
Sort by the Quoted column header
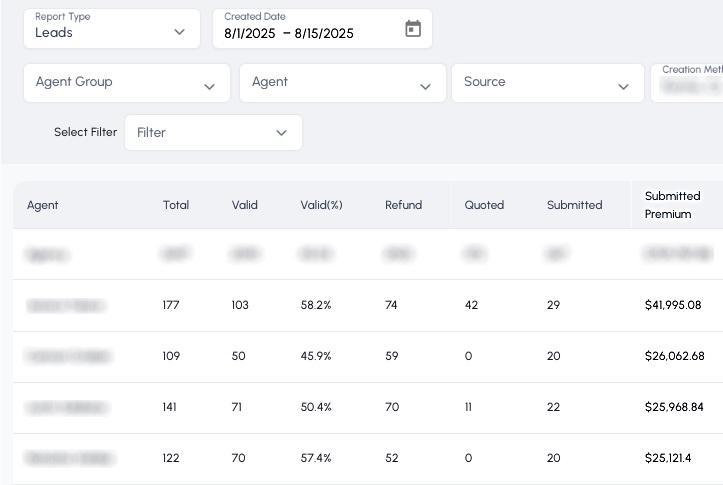(484, 205)
